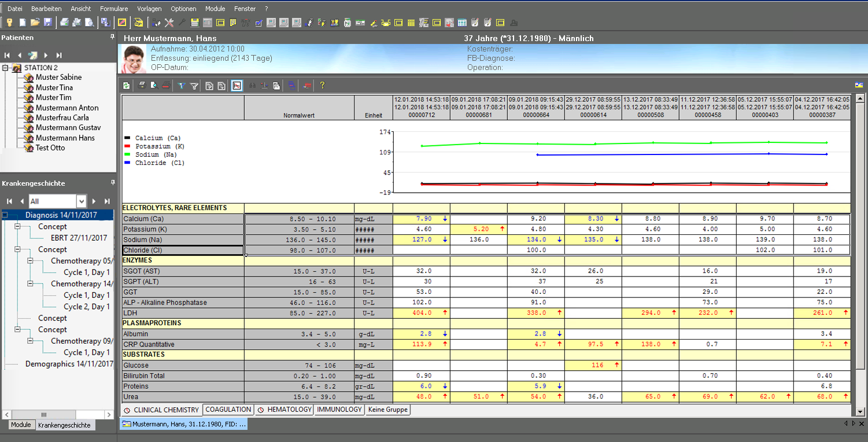Screen dimensions: 868x442
Task: Collapse Chemotherapy 09 node
Action: click(30, 341)
